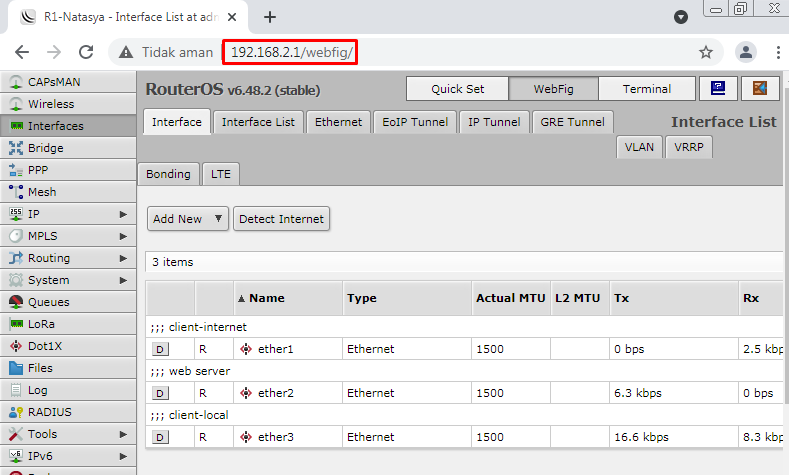
Task: Click the Dot1X icon in sidebar
Action: (16, 346)
